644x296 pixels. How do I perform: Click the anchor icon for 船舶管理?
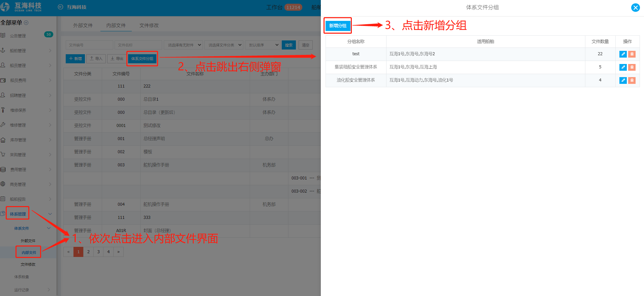coord(3,50)
